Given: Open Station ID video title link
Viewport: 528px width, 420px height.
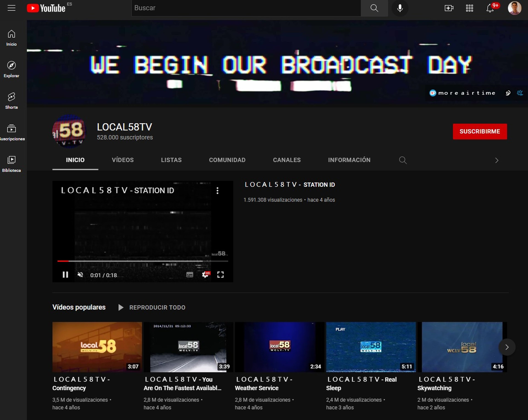Looking at the screenshot, I should [x=290, y=185].
